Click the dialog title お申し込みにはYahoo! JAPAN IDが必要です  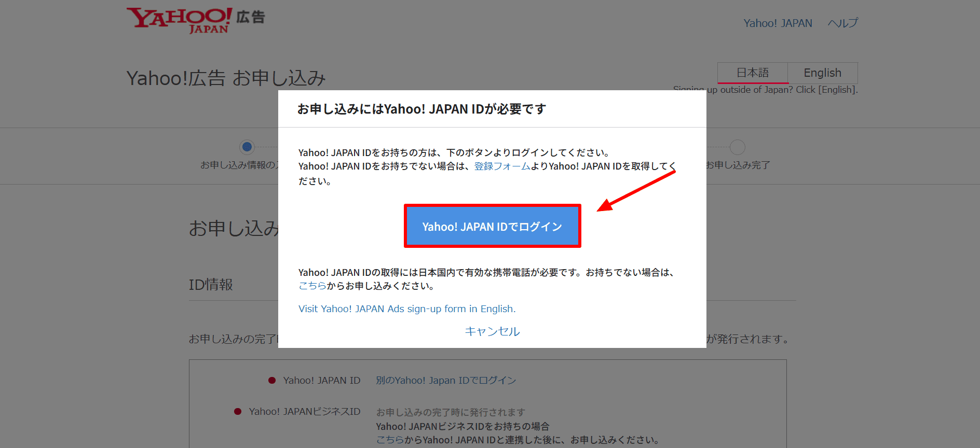[x=421, y=109]
